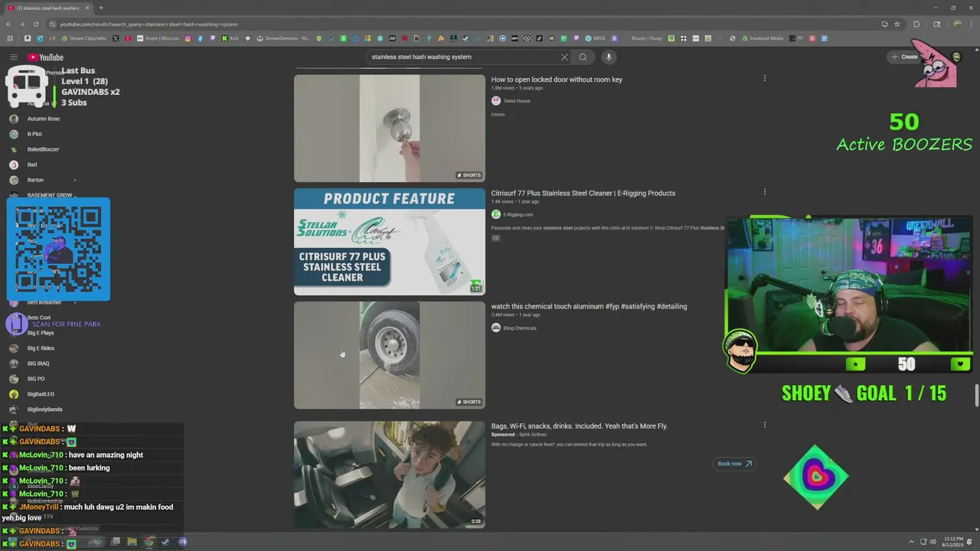The image size is (980, 551).
Task: Click the CC badge under Citrisurf video
Action: pyautogui.click(x=495, y=238)
